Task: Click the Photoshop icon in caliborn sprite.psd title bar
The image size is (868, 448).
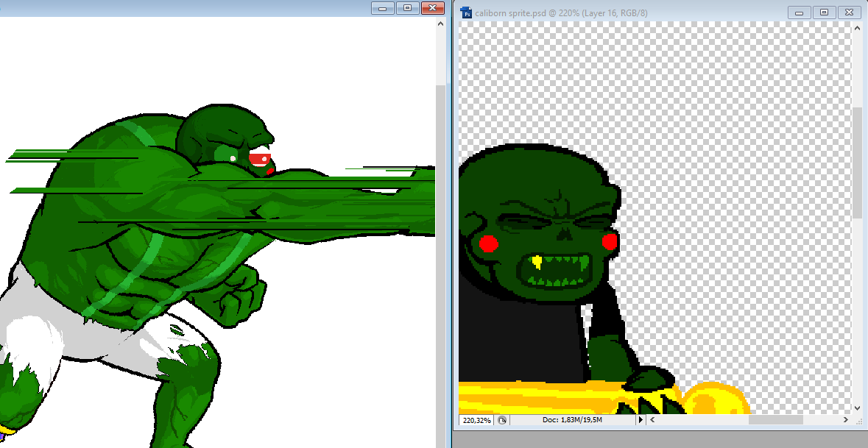Action: 467,13
